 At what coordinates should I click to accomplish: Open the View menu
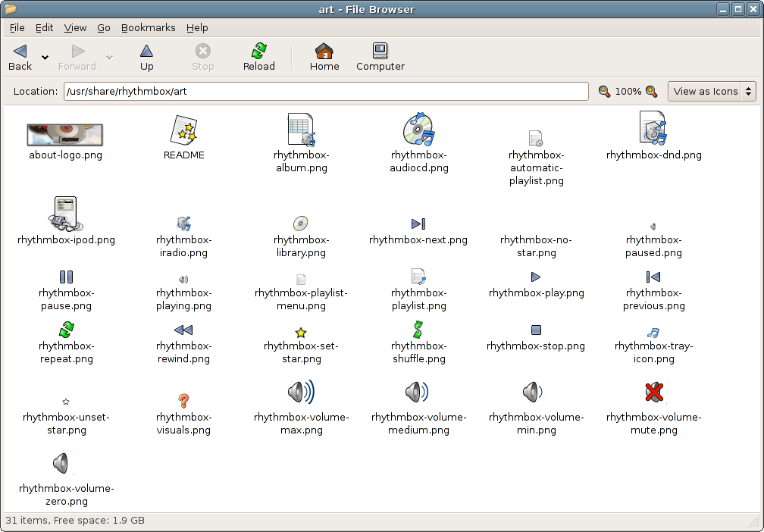(75, 28)
